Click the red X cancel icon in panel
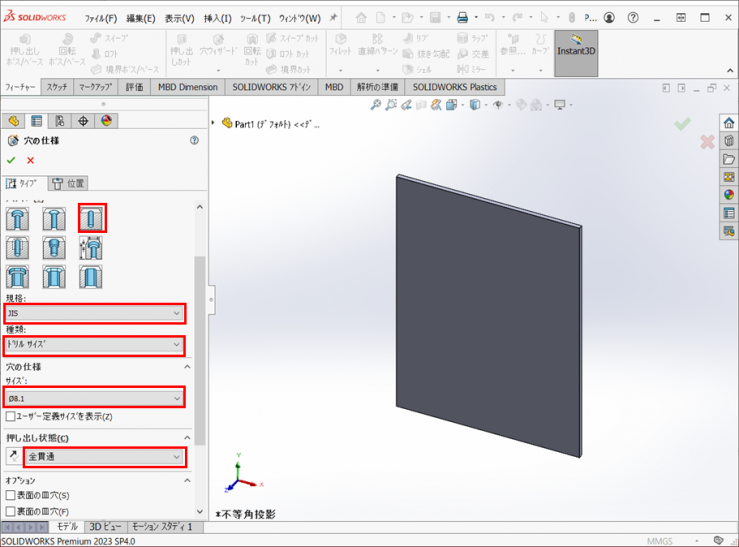 (30, 160)
